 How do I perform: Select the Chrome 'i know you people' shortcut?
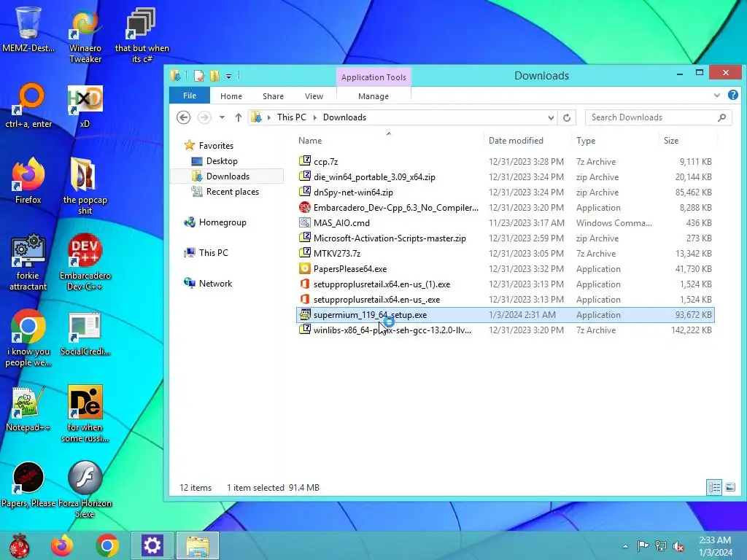28,338
